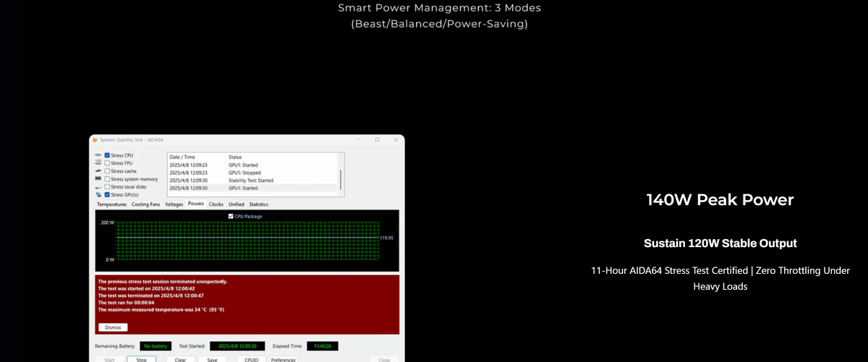Enable the Stress system memory checkbox
The height and width of the screenshot is (362, 868).
107,178
